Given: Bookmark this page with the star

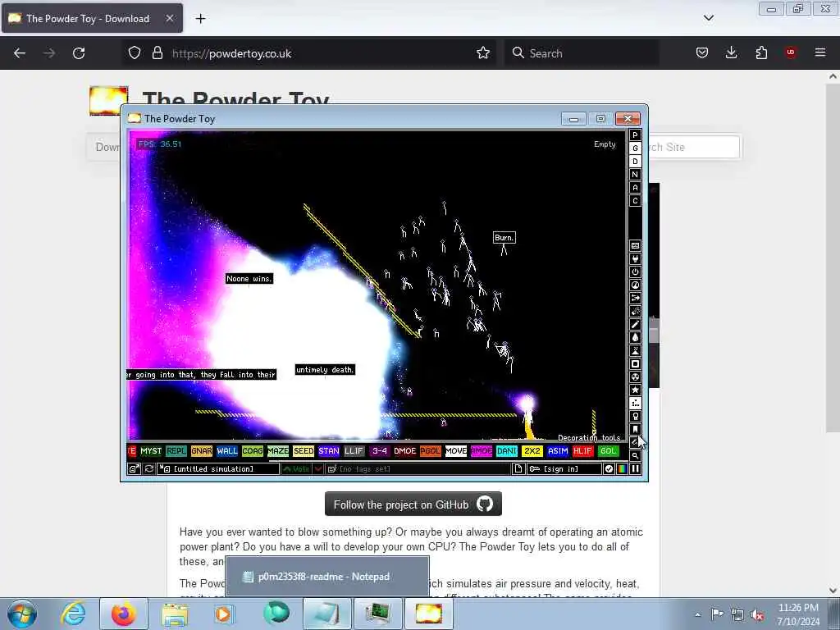Looking at the screenshot, I should coord(483,53).
